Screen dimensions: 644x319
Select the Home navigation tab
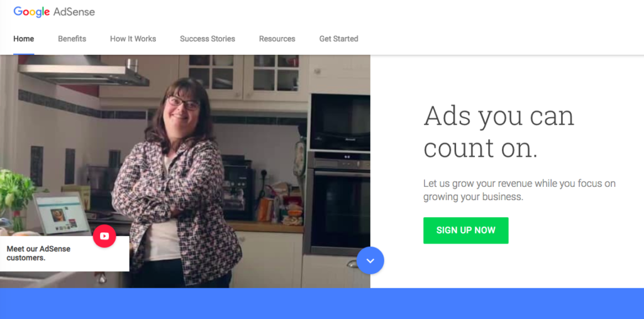[x=23, y=39]
